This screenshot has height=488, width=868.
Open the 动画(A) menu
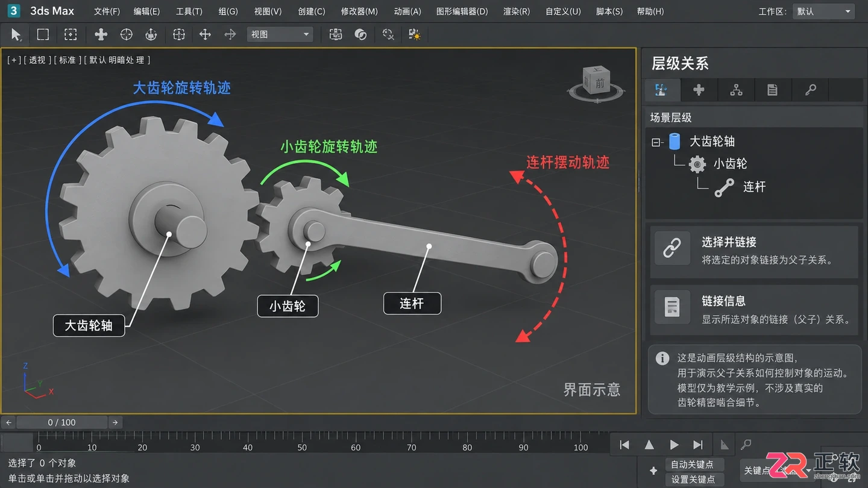pyautogui.click(x=407, y=11)
